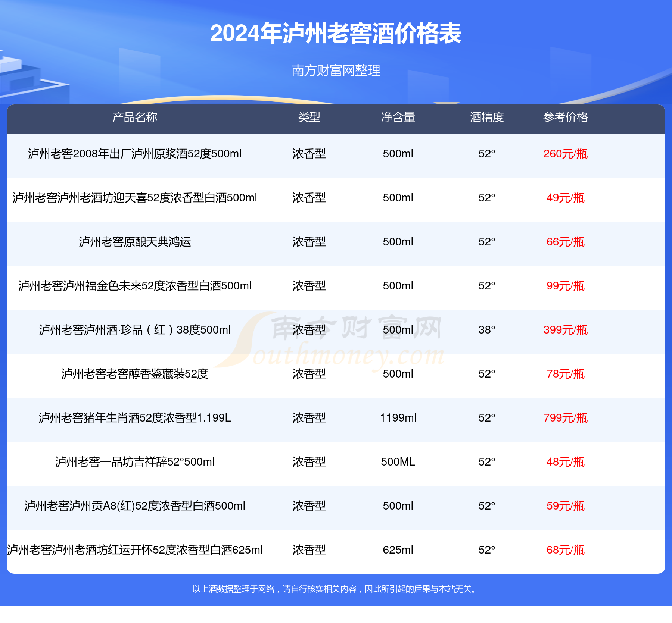
Task: Select product 泸州老窖泸州贡A8(红)52度浓香型白酒500ml
Action: pos(135,506)
